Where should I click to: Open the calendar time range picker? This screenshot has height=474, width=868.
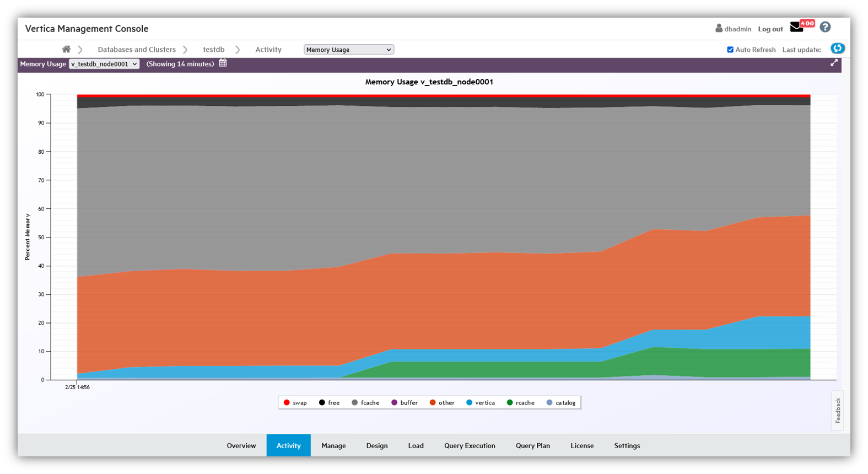tap(223, 63)
